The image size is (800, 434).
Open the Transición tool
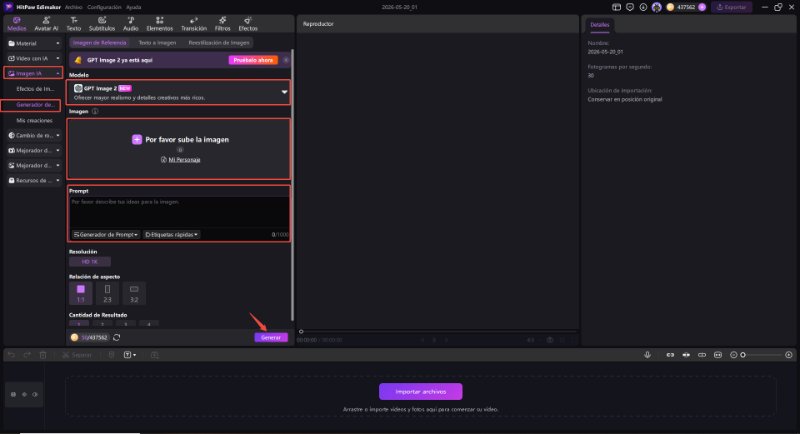(193, 23)
